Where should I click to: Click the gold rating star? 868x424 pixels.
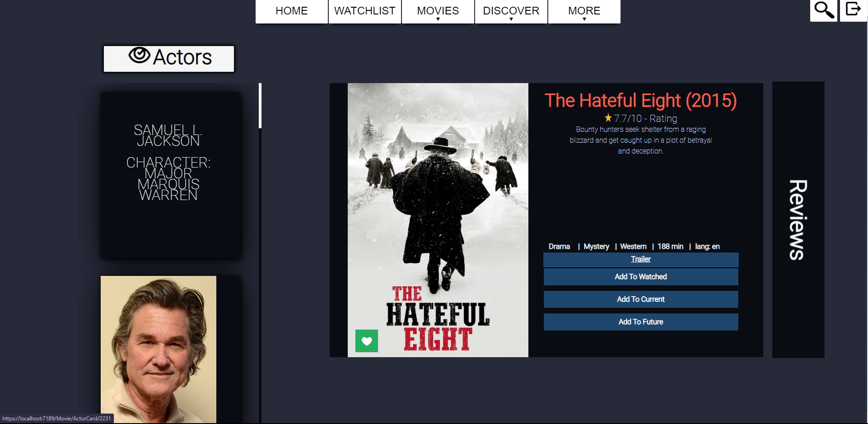[608, 118]
